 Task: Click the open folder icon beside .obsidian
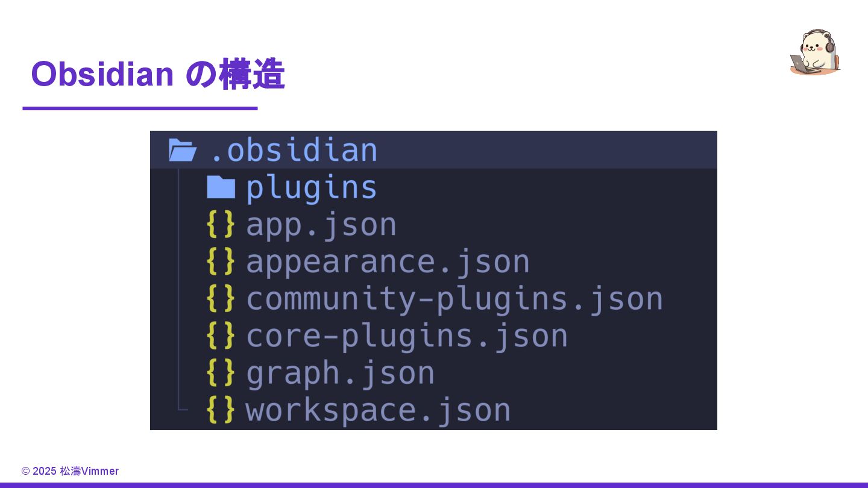(183, 150)
